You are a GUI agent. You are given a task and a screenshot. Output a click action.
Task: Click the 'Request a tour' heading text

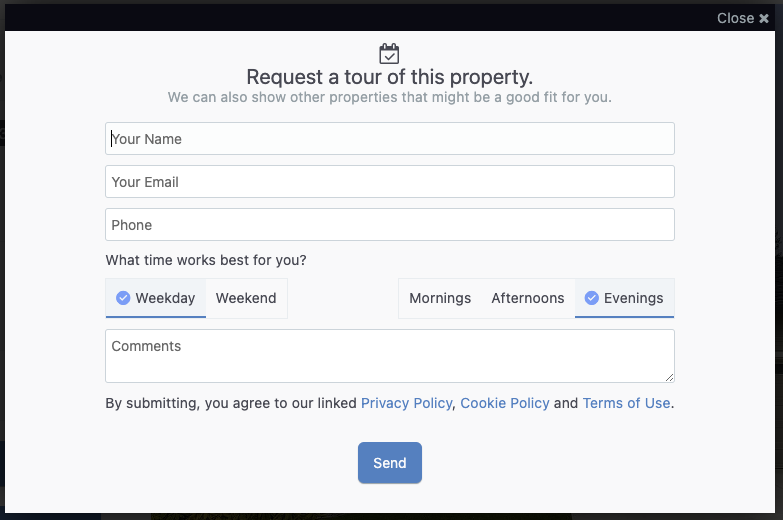click(x=390, y=77)
